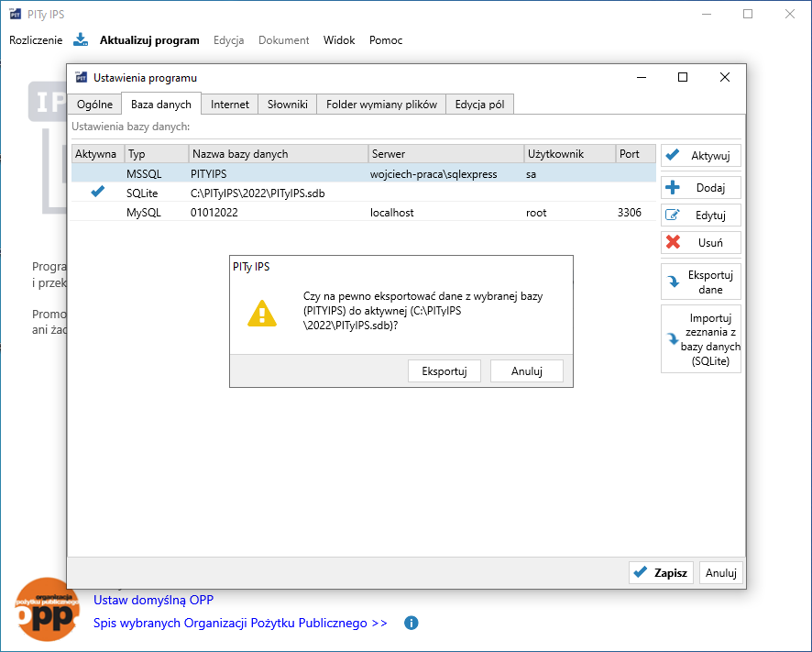Screen dimensions: 812x652
Task: Open Spis wybranych Organizacji Pożytku Publicznego link
Action: point(240,624)
